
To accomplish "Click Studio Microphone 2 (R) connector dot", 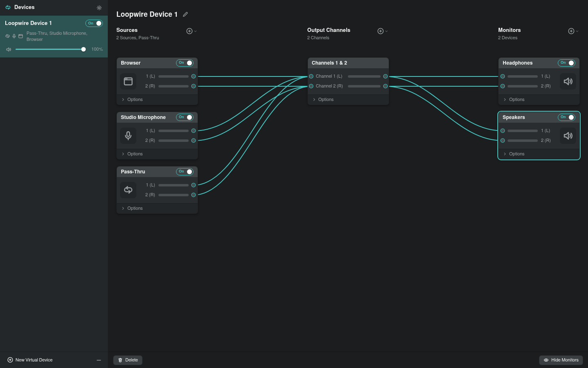I will [x=194, y=141].
